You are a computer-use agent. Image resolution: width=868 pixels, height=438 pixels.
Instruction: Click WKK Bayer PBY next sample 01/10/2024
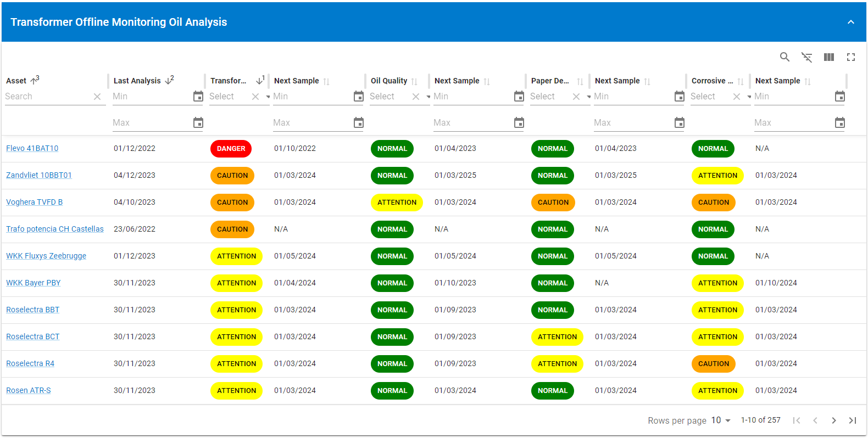pos(776,283)
